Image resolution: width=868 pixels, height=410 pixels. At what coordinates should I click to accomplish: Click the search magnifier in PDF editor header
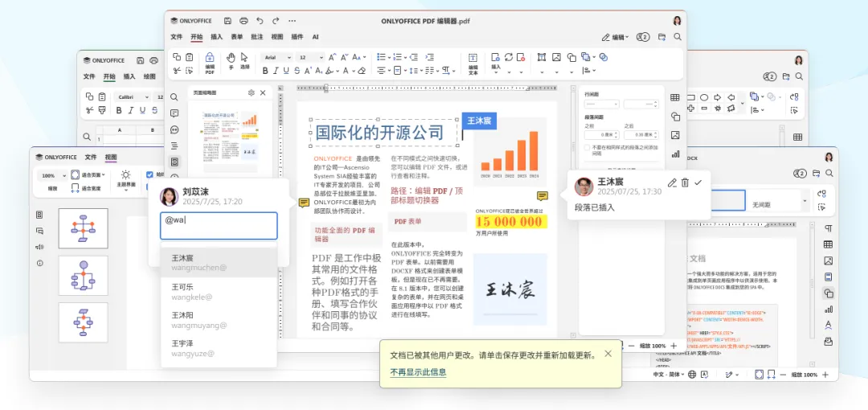678,37
